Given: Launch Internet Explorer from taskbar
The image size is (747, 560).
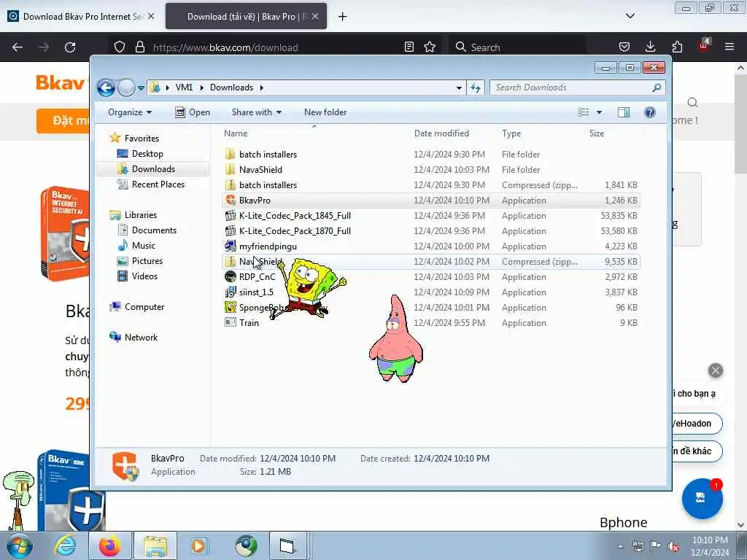Looking at the screenshot, I should tap(65, 546).
